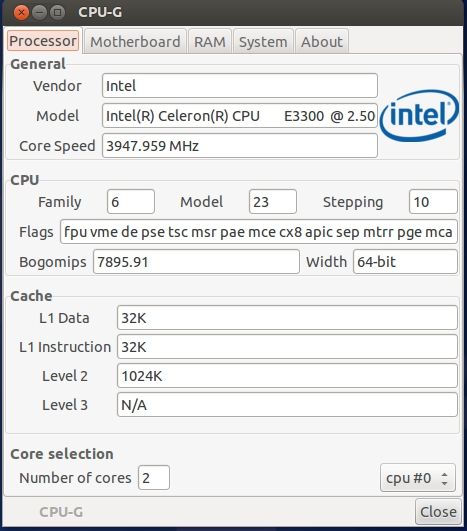Click the Level 2 cache field
Screen dimensions: 467x531
coord(287,376)
